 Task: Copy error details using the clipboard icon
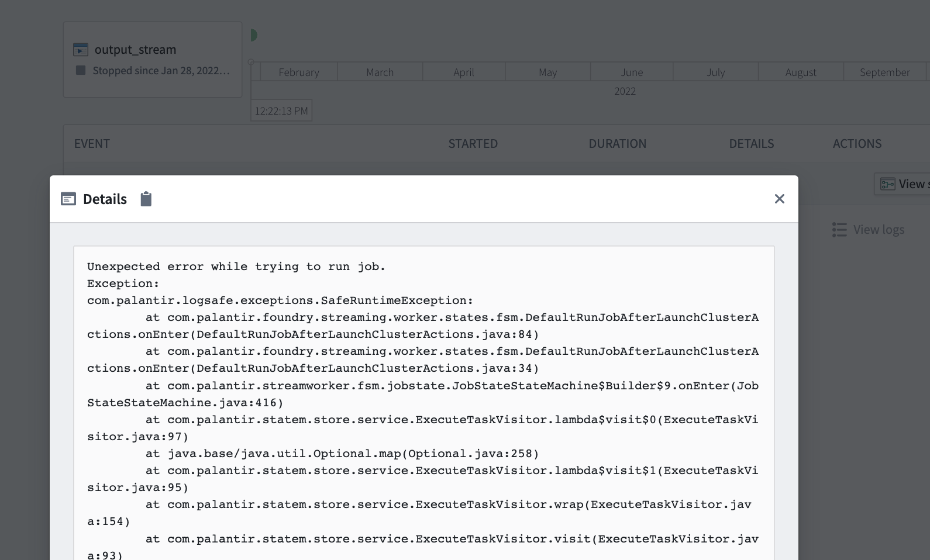146,199
